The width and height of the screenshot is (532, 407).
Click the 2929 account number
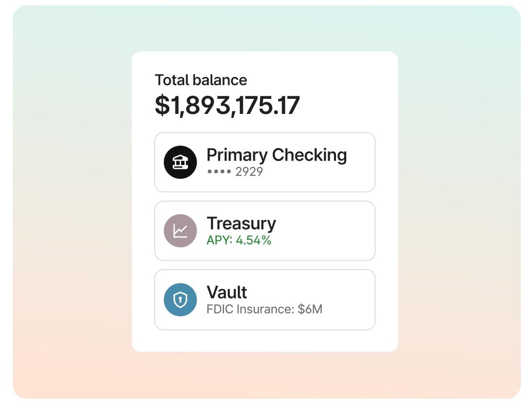click(248, 171)
